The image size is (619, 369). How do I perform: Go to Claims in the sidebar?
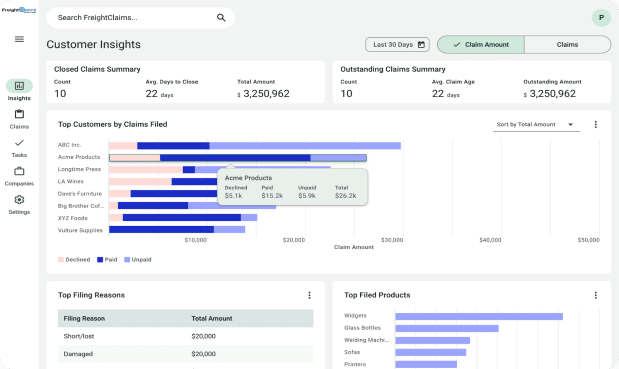point(19,119)
